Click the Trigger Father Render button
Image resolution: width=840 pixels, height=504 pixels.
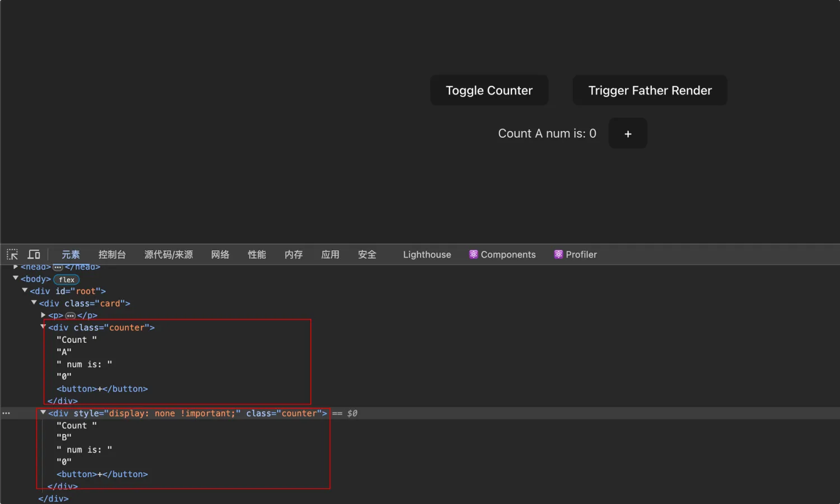click(650, 90)
